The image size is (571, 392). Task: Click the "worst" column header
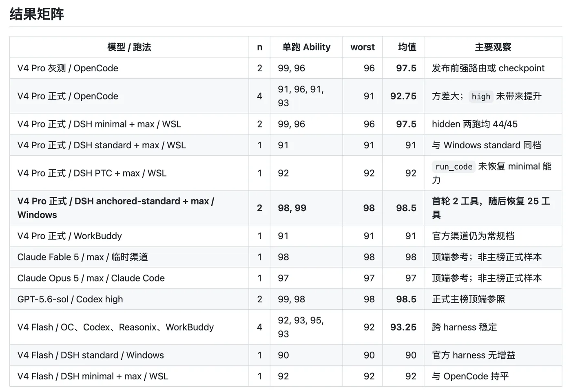click(x=363, y=47)
